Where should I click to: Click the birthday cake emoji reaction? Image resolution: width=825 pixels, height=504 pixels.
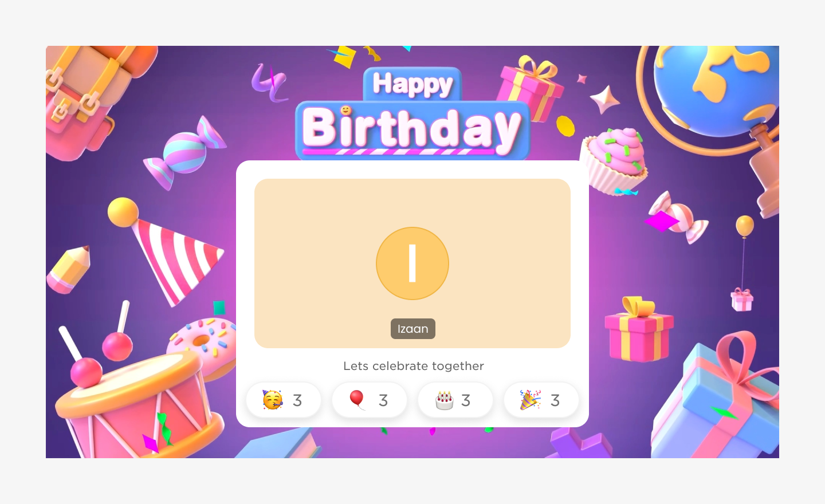click(444, 400)
